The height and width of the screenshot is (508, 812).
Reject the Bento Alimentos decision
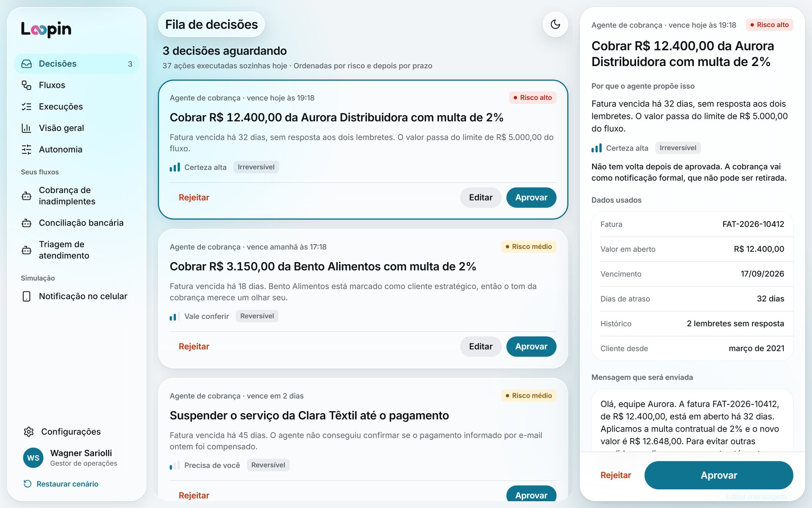click(x=194, y=347)
